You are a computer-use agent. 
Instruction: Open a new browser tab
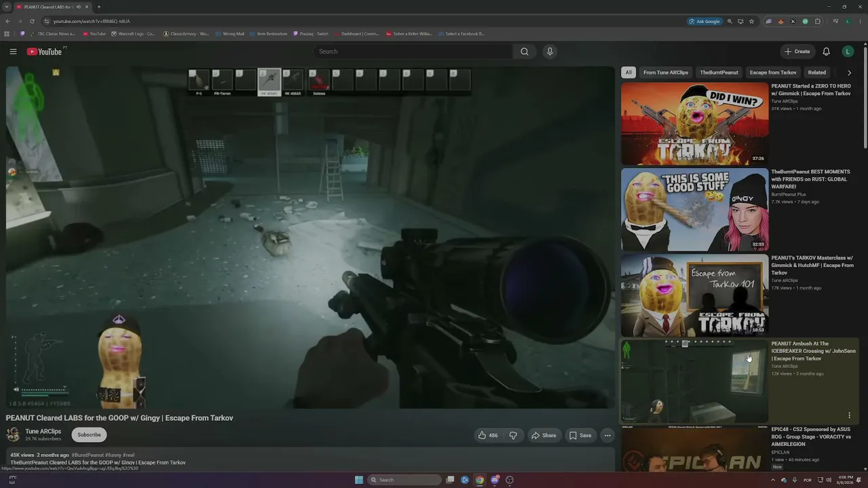coord(98,7)
